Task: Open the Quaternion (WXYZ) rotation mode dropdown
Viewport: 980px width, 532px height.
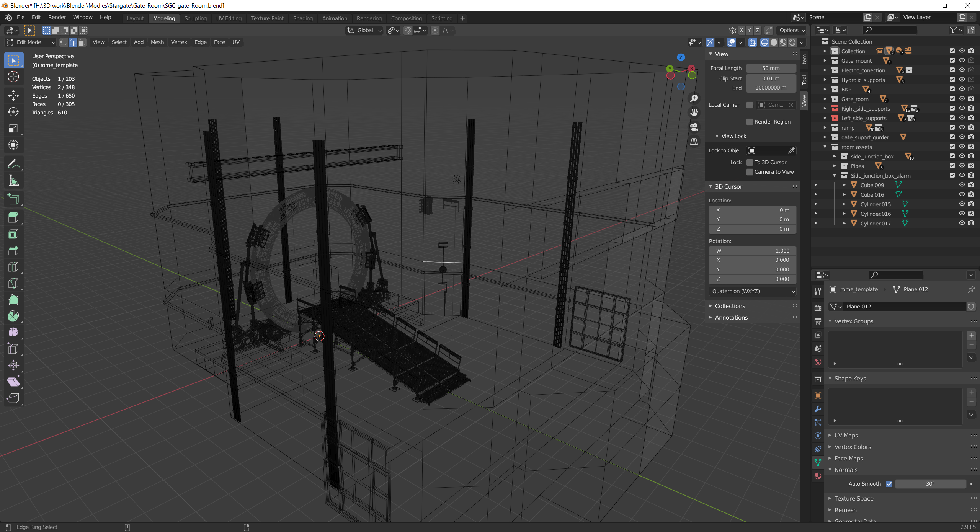Action: coord(753,291)
